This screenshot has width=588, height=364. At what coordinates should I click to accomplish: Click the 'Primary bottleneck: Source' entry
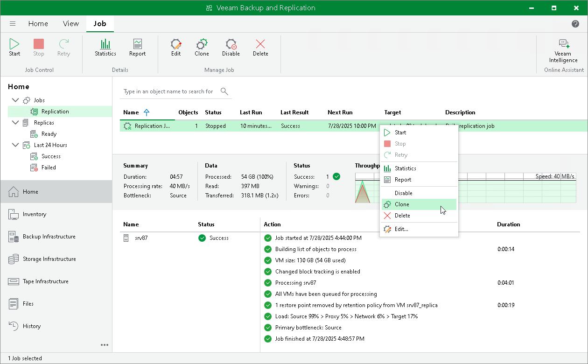coord(308,328)
